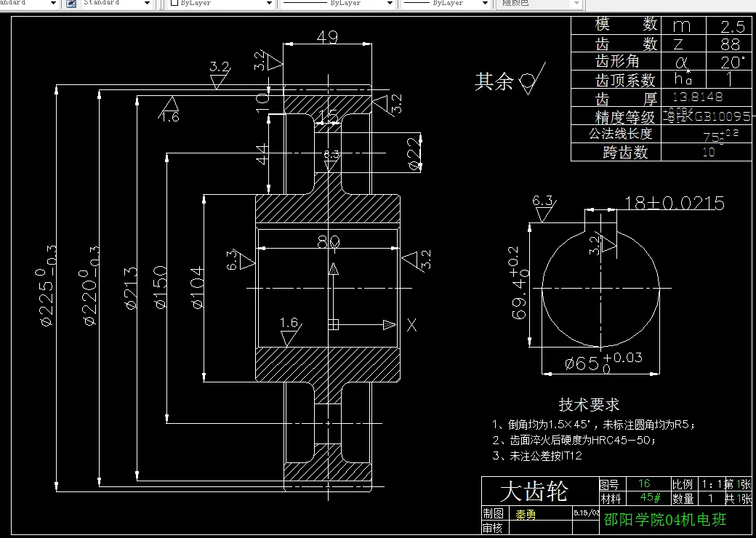Select the 45# material value

(650, 497)
